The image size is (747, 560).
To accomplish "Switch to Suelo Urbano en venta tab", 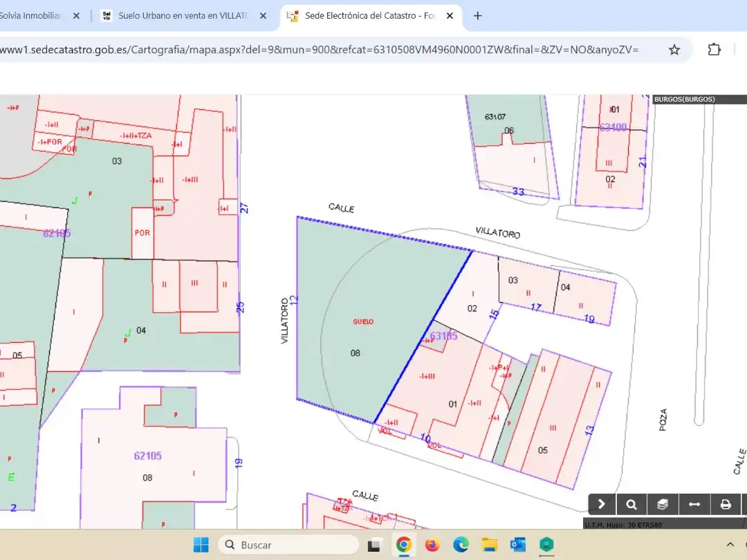I will pos(184,16).
